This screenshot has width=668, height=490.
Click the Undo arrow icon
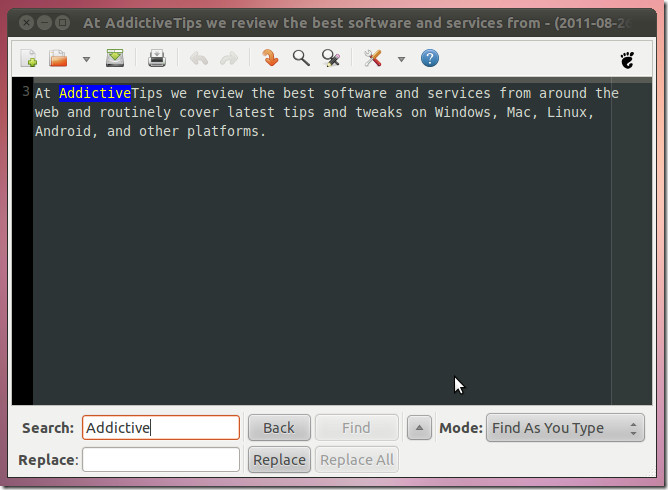[x=199, y=58]
